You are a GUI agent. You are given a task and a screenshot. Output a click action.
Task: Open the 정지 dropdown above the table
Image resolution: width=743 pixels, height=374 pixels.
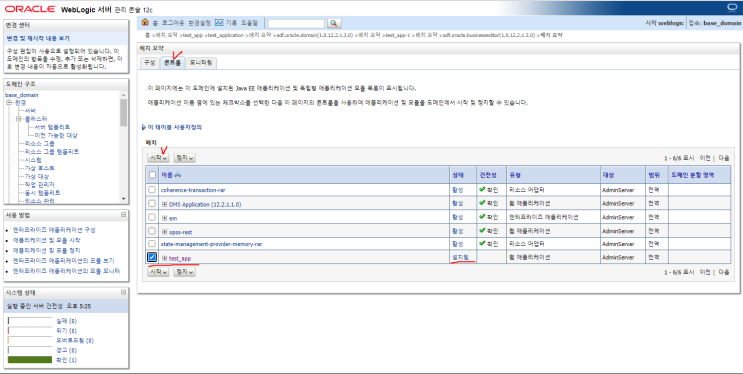[184, 157]
